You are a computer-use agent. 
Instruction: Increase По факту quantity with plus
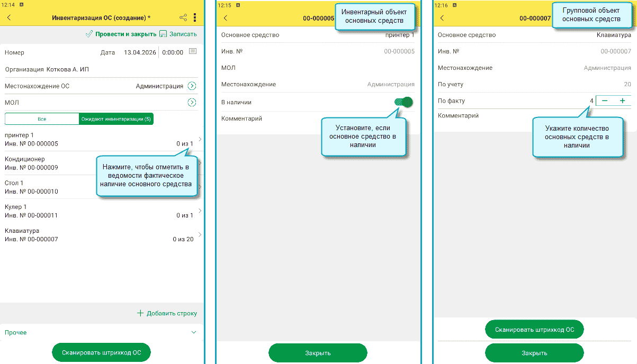623,101
